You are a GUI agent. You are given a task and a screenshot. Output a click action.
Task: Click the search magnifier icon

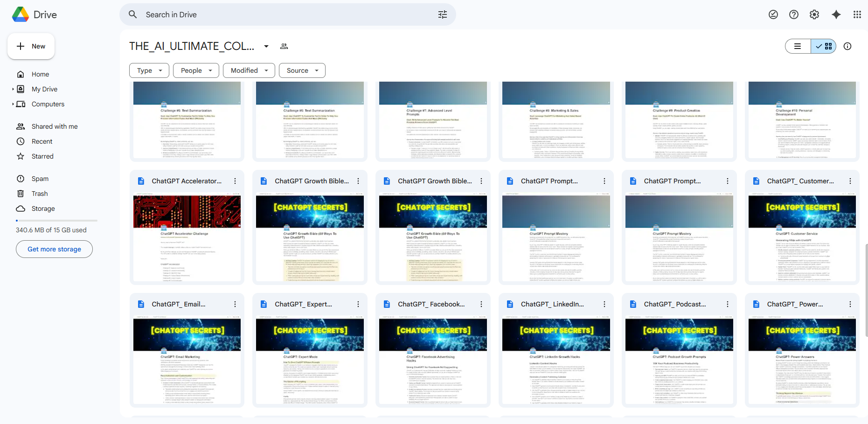tap(133, 14)
